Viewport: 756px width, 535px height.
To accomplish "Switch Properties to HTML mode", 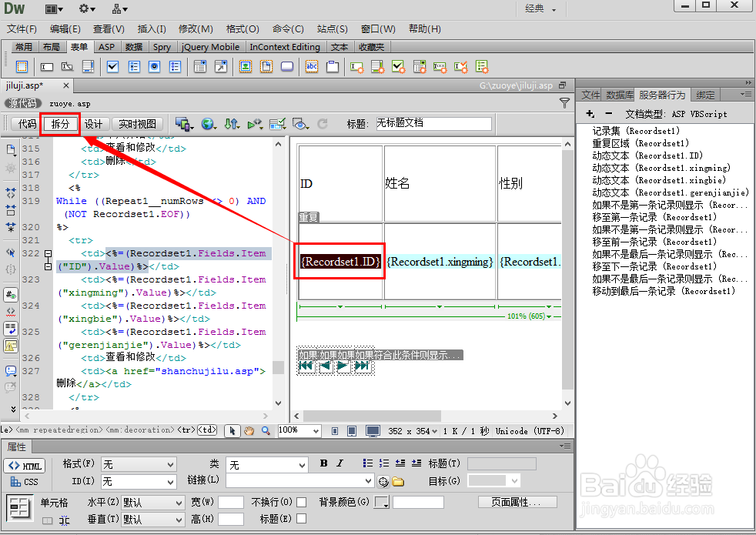I will coord(25,466).
